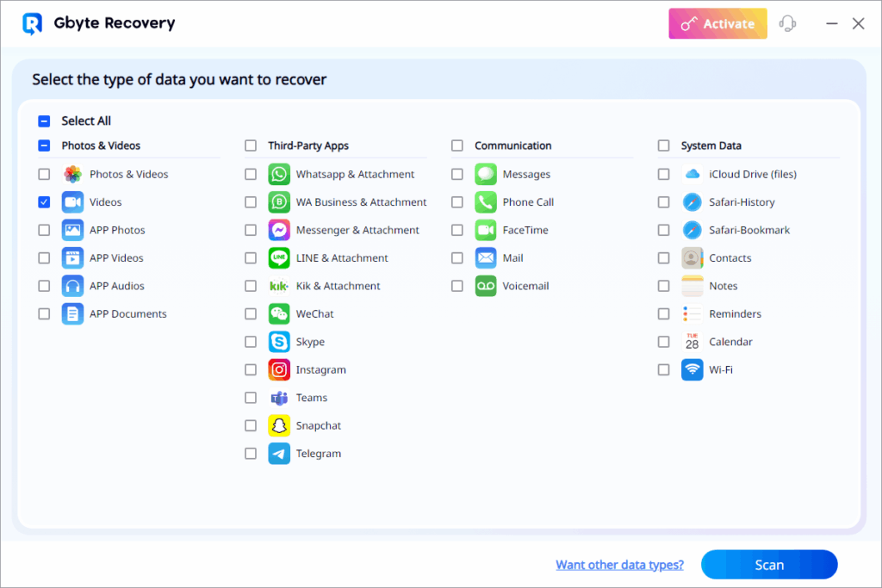Click the Voicemail icon
Image resolution: width=882 pixels, height=588 pixels.
(x=486, y=286)
